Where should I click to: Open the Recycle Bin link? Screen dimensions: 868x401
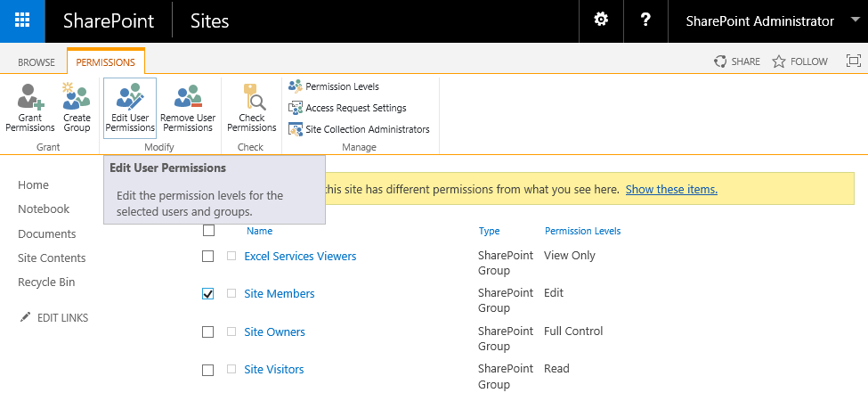46,282
